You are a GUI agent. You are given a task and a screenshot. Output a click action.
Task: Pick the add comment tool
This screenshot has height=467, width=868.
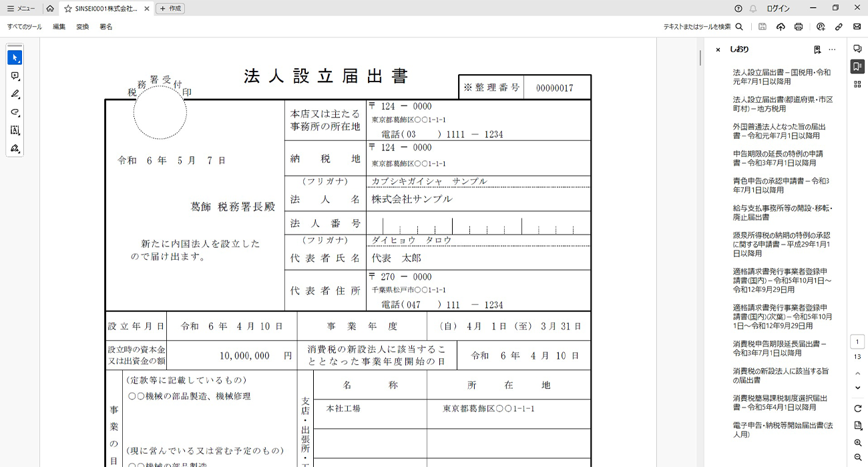tap(15, 76)
